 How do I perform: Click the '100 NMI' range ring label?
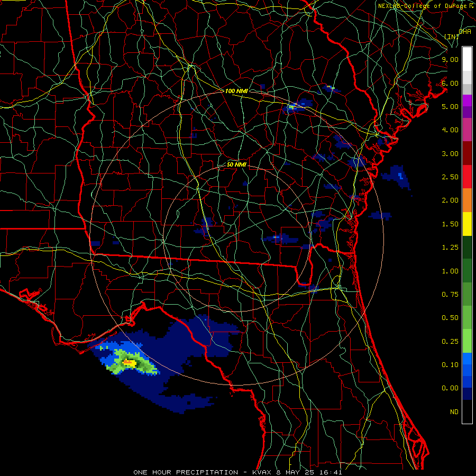coord(236,91)
